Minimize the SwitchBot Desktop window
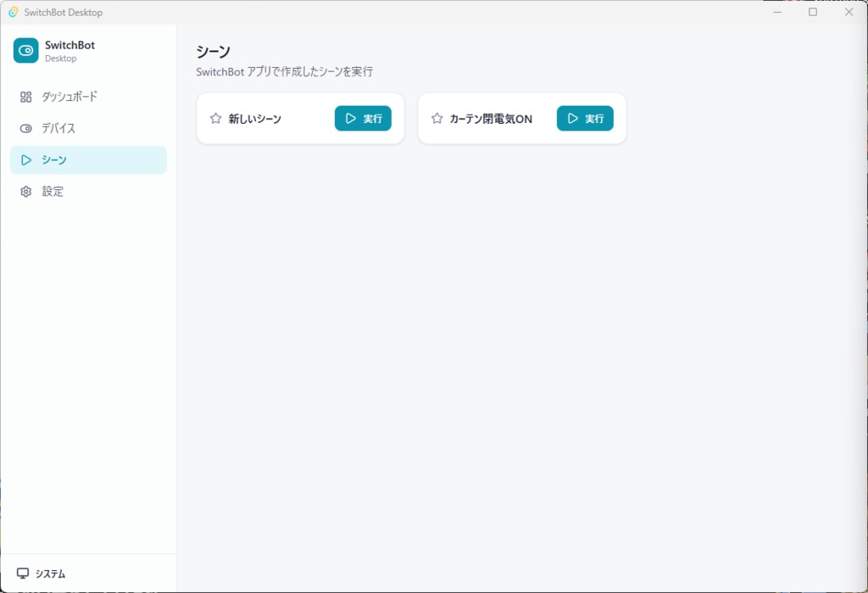Image resolution: width=868 pixels, height=593 pixels. 777,12
